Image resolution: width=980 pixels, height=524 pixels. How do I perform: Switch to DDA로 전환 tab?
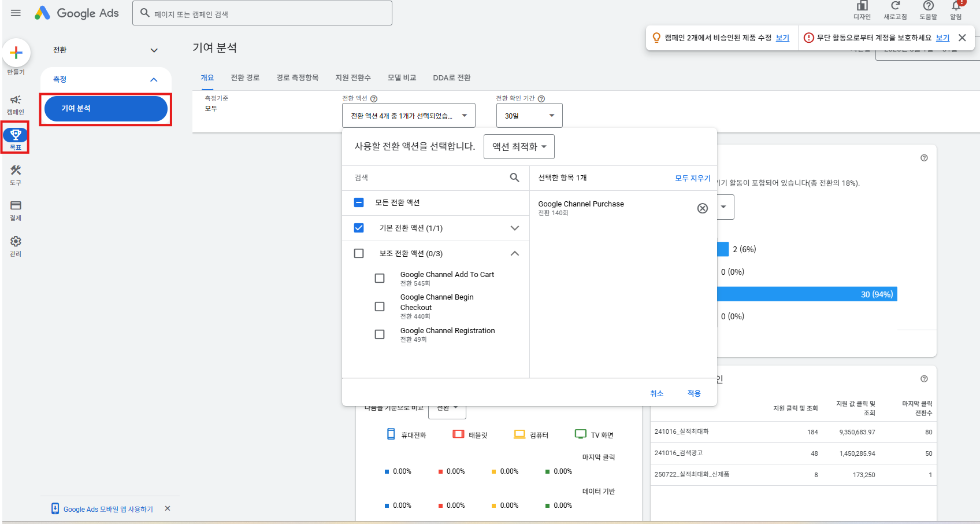click(452, 78)
